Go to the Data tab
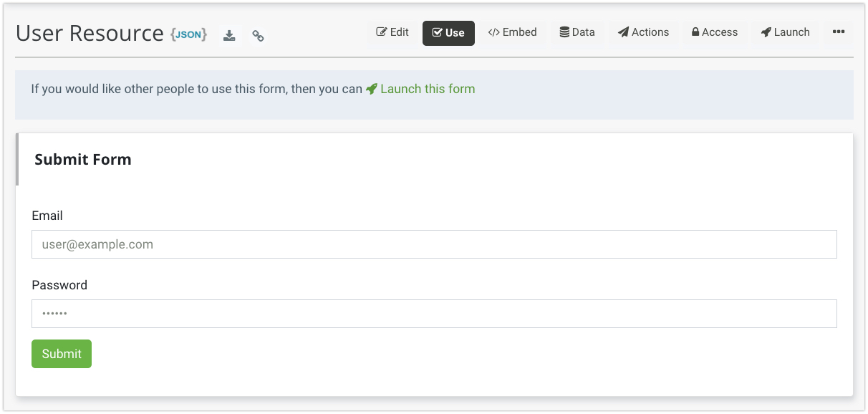Viewport: 868px width, 414px height. click(x=577, y=32)
